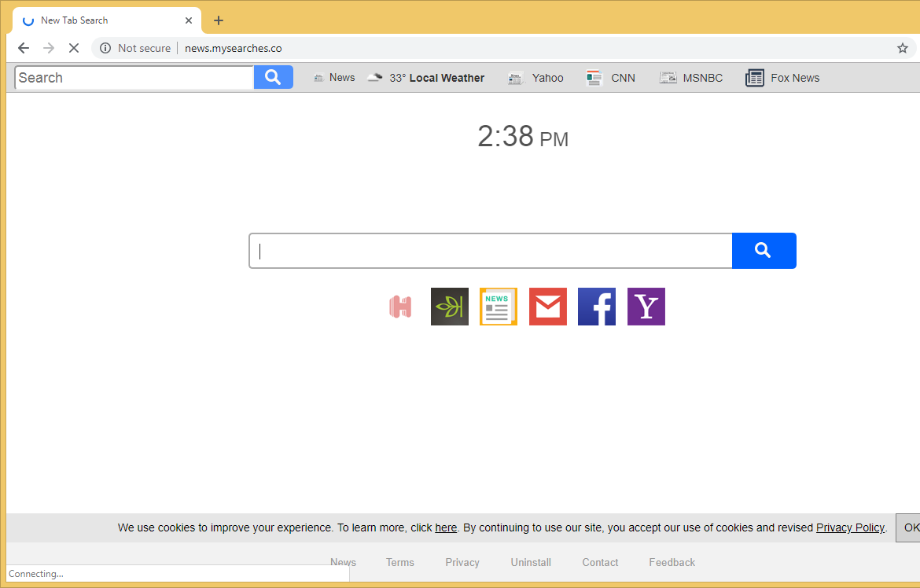Open the News toolbar shortcut

(334, 78)
